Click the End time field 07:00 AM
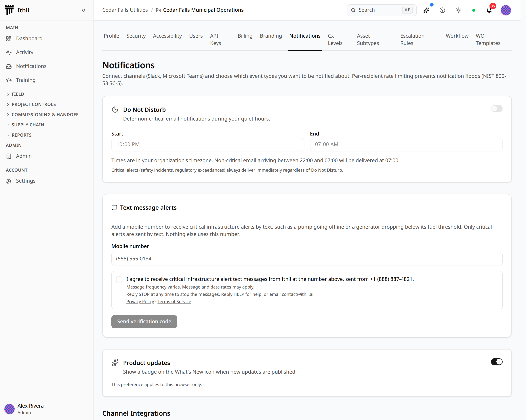This screenshot has height=420, width=526. pyautogui.click(x=406, y=145)
